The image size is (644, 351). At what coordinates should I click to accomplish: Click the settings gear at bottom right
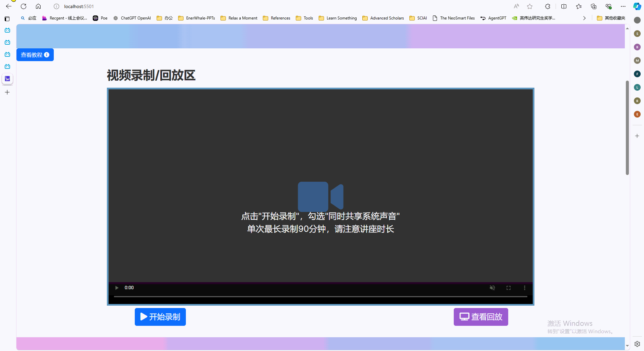637,344
